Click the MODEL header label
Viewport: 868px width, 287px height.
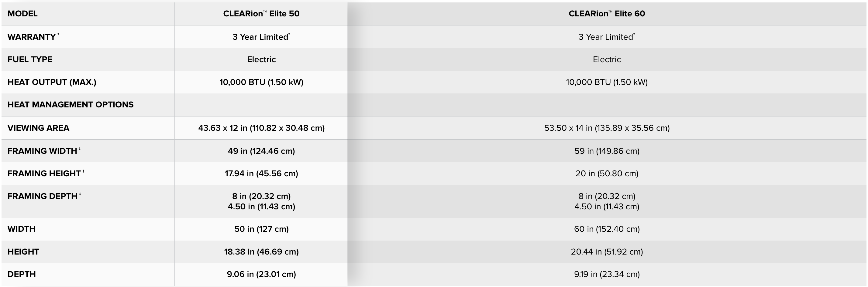click(x=22, y=13)
